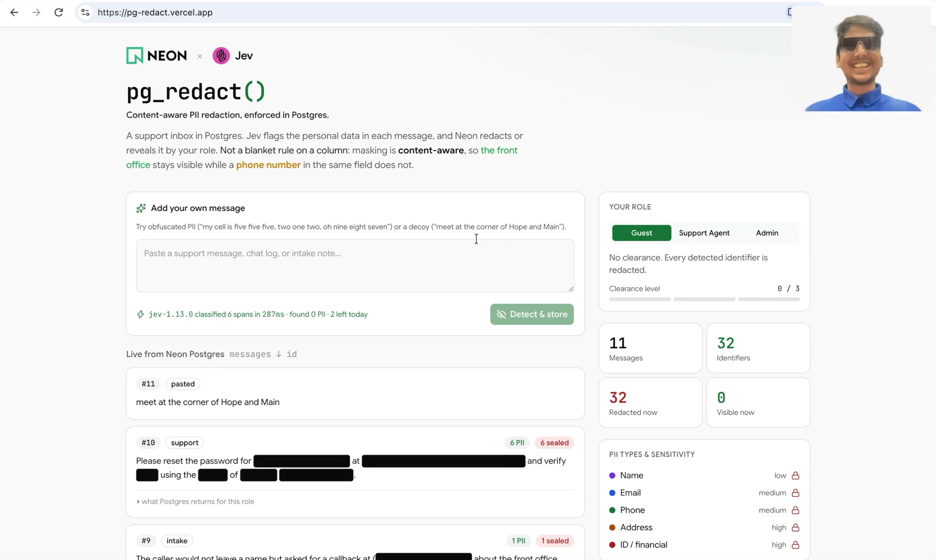Open site information icon in address bar
Image resolution: width=936 pixels, height=560 pixels.
[x=85, y=12]
